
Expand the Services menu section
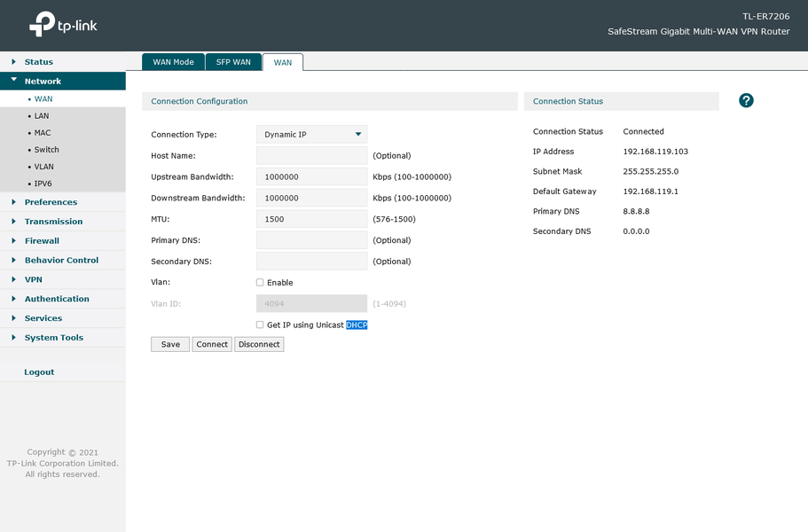(x=63, y=318)
